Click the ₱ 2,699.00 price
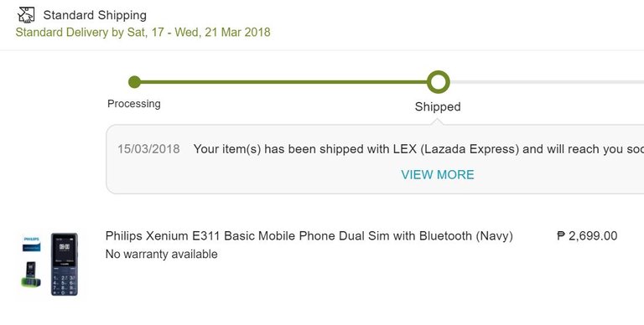 click(x=587, y=236)
